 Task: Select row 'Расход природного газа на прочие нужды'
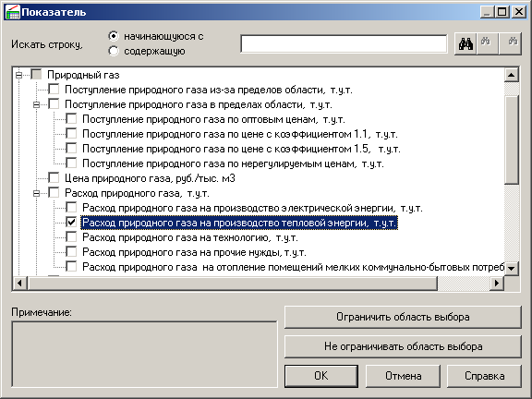[x=194, y=252]
